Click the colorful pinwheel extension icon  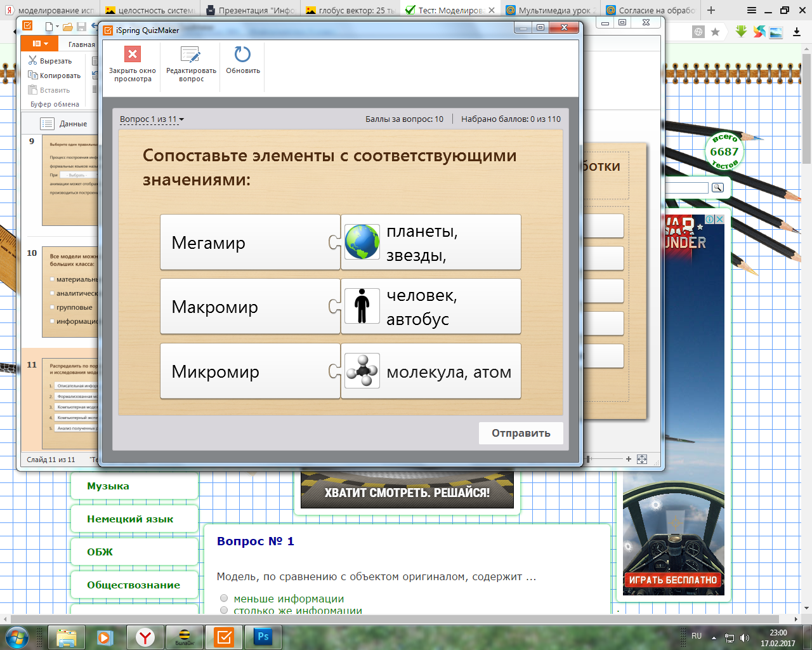[759, 31]
